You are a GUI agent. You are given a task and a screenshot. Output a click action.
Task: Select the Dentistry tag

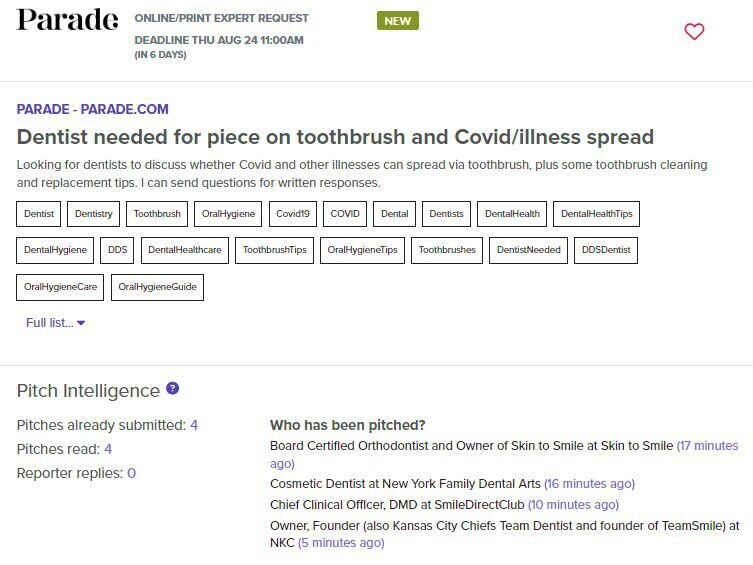pyautogui.click(x=95, y=214)
